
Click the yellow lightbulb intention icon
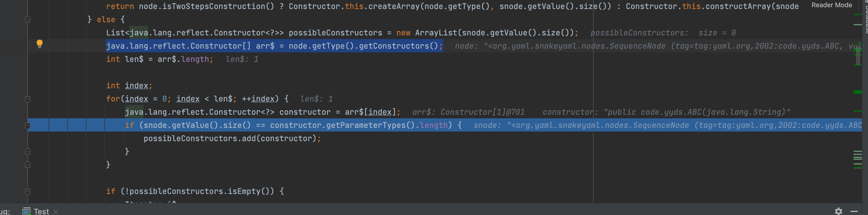pyautogui.click(x=39, y=44)
